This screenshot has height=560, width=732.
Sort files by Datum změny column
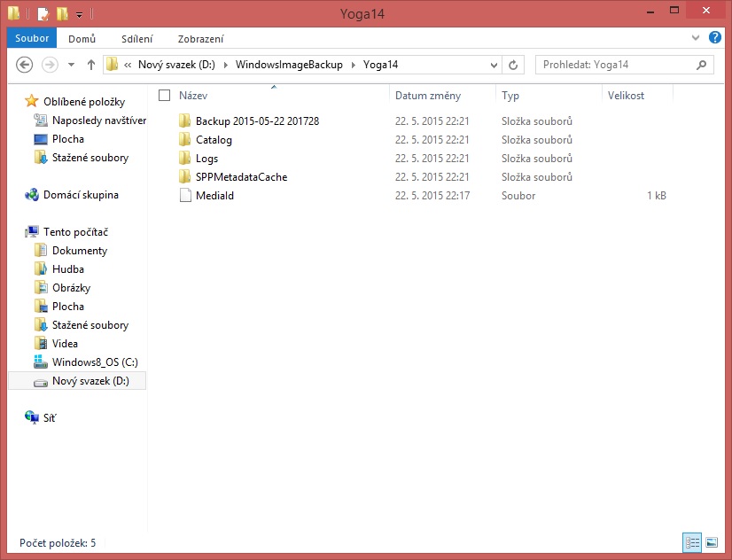(x=427, y=95)
